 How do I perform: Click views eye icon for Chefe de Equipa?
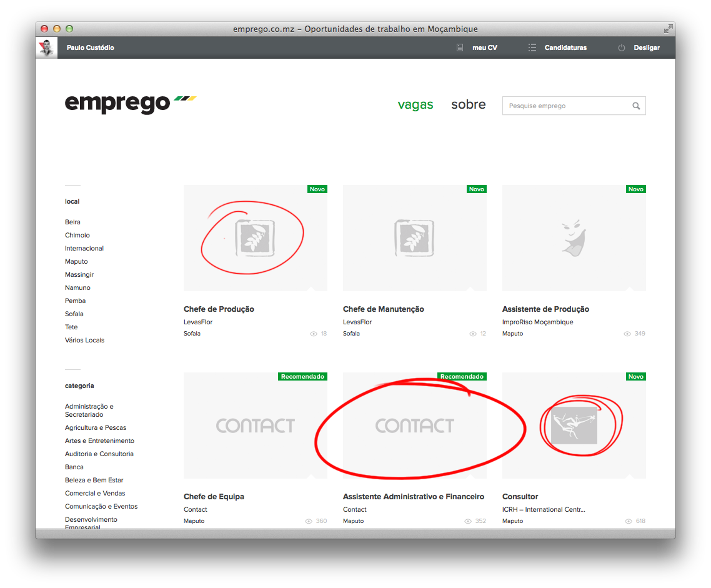[309, 521]
